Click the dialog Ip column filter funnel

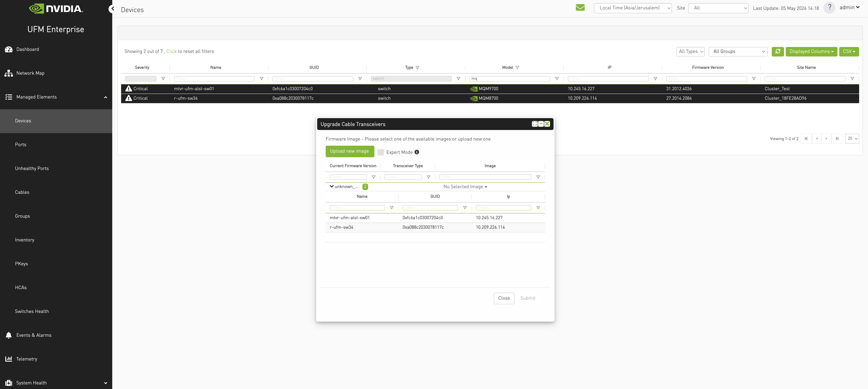point(538,208)
